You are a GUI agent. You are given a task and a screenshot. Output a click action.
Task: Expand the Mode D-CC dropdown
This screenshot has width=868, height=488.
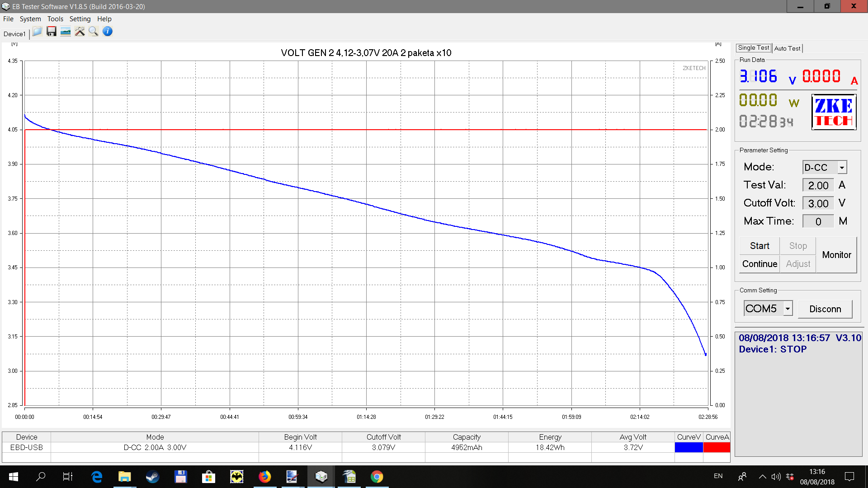pyautogui.click(x=842, y=167)
